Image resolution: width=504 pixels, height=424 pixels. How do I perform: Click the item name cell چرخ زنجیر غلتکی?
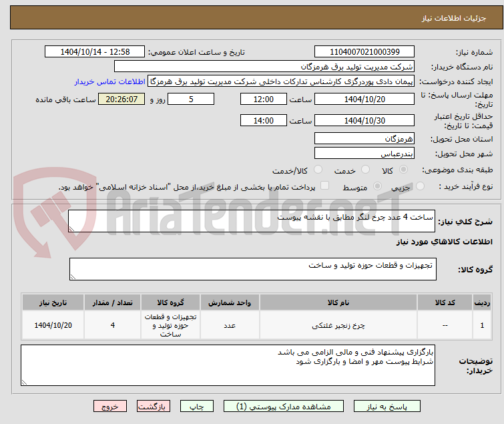pyautogui.click(x=338, y=325)
